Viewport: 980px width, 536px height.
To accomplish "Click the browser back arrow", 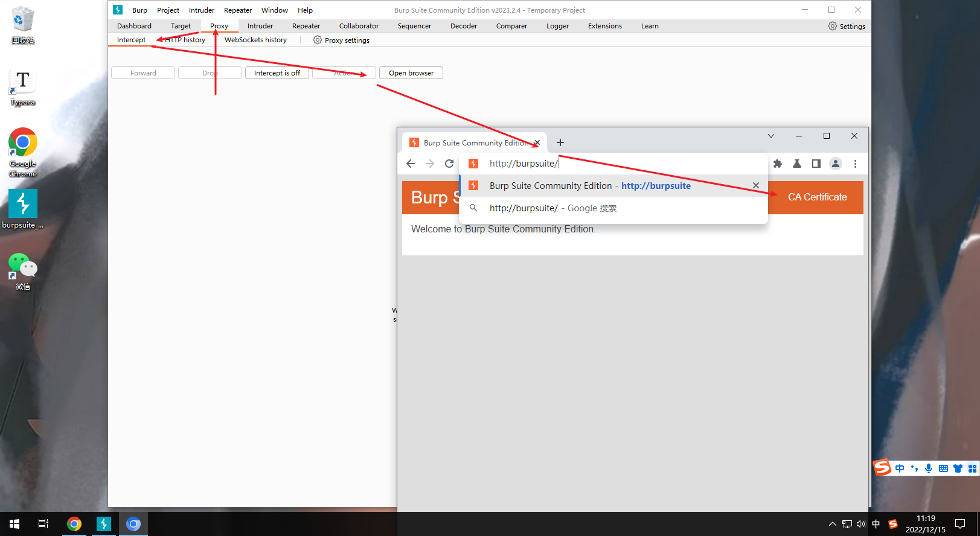I will 411,164.
